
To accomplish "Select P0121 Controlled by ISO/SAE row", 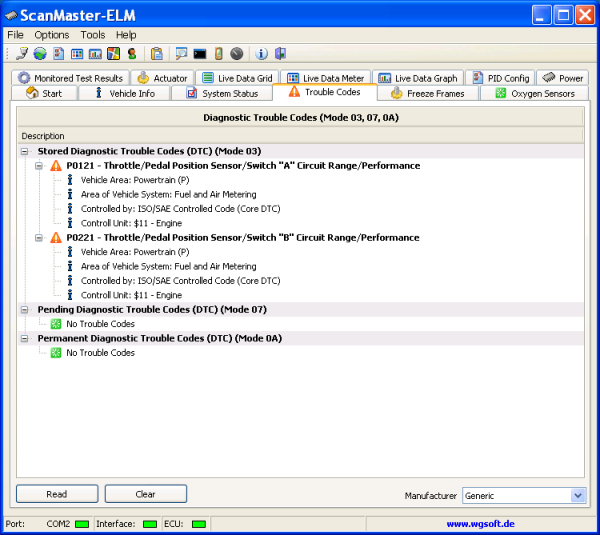I will pyautogui.click(x=181, y=209).
